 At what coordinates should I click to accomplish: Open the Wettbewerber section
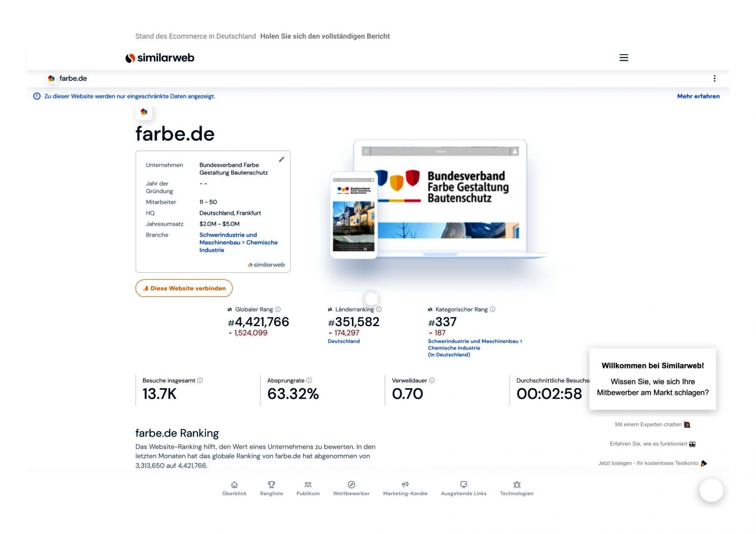point(351,488)
